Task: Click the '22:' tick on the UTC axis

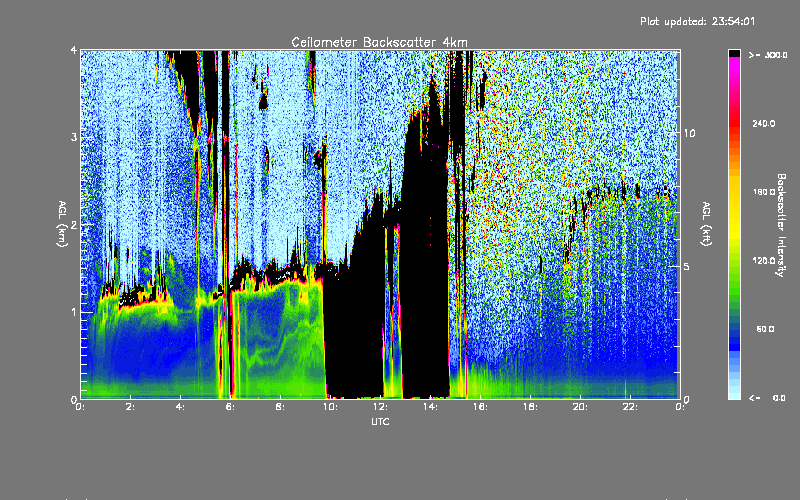Action: tap(630, 407)
